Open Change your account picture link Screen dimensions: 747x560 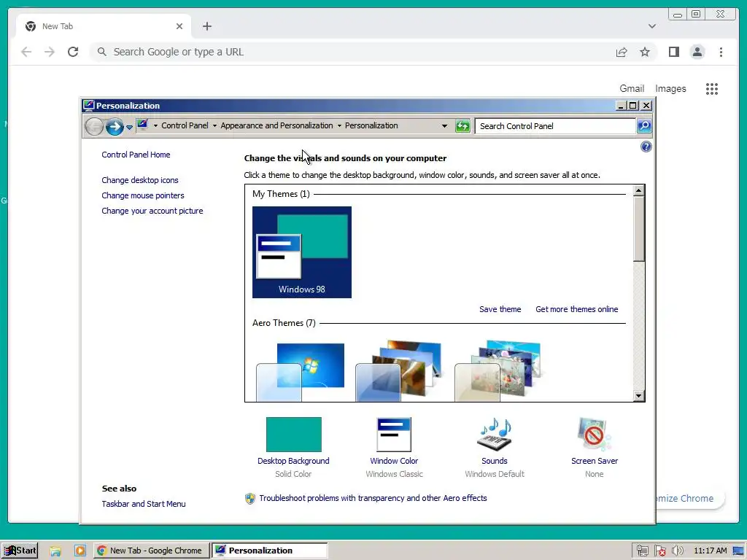point(152,211)
